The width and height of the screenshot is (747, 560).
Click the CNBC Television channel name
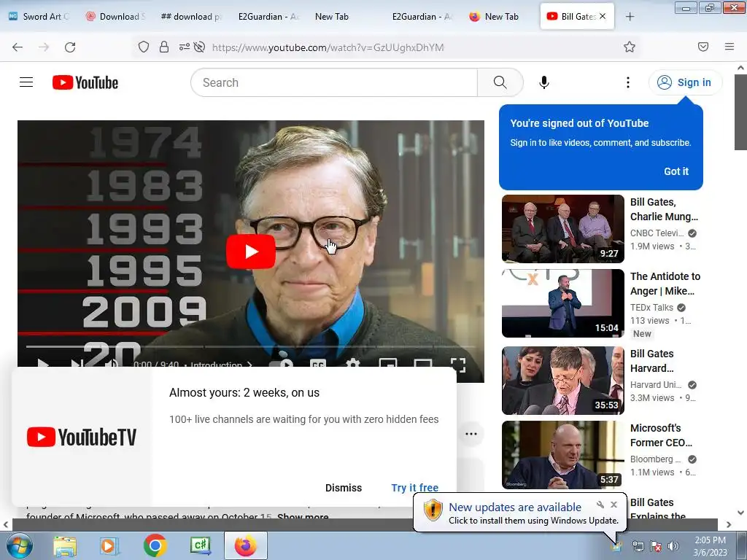[x=657, y=233]
